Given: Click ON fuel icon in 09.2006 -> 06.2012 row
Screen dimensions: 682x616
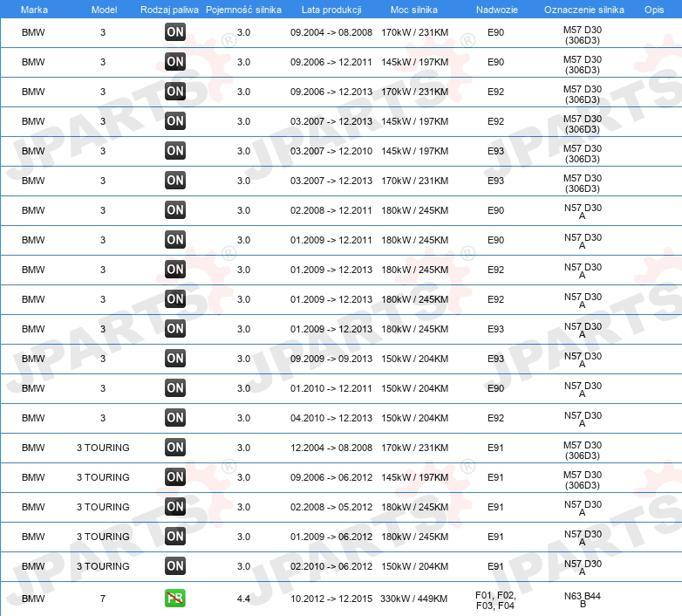Looking at the screenshot, I should 175,476.
